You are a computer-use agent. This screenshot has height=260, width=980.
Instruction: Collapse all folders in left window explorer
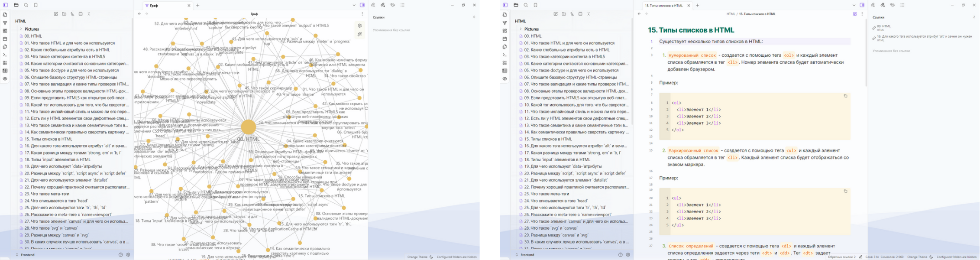89,14
